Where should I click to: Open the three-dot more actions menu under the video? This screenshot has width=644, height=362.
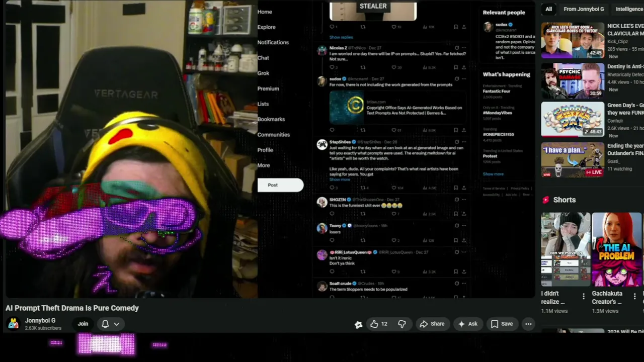(x=528, y=324)
